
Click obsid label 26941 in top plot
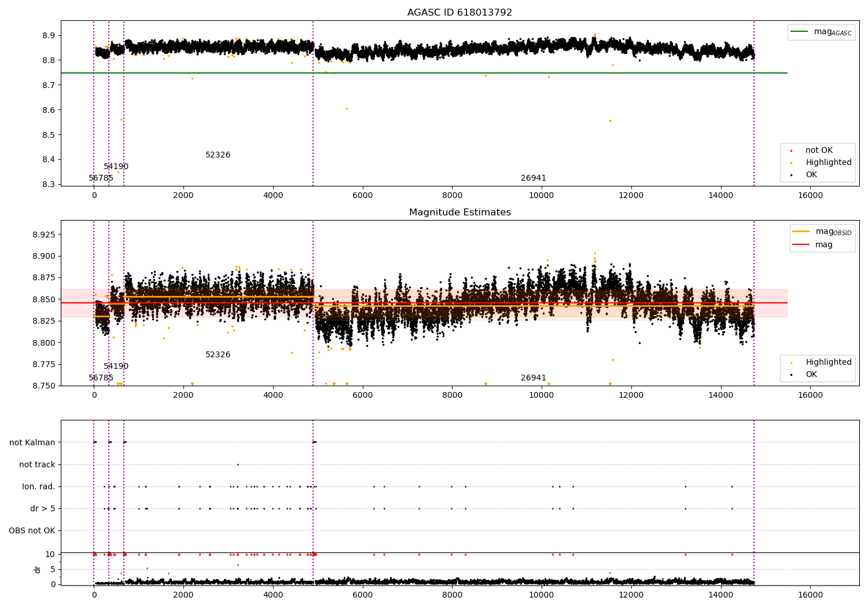coord(533,178)
